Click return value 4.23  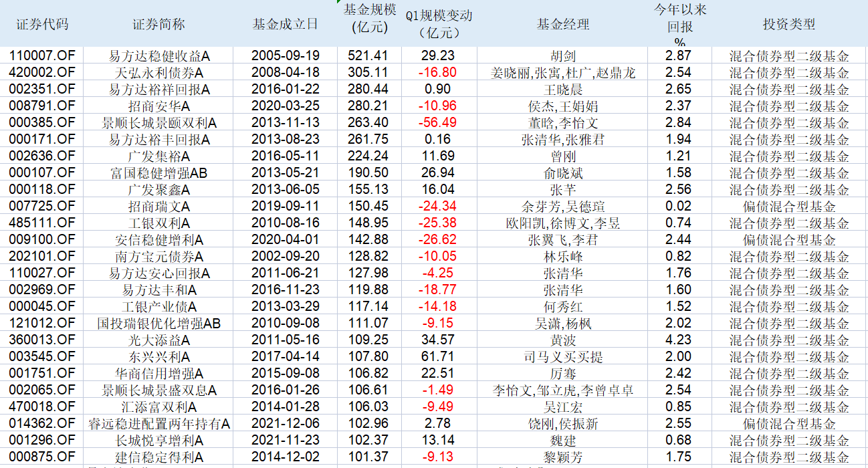pos(678,340)
